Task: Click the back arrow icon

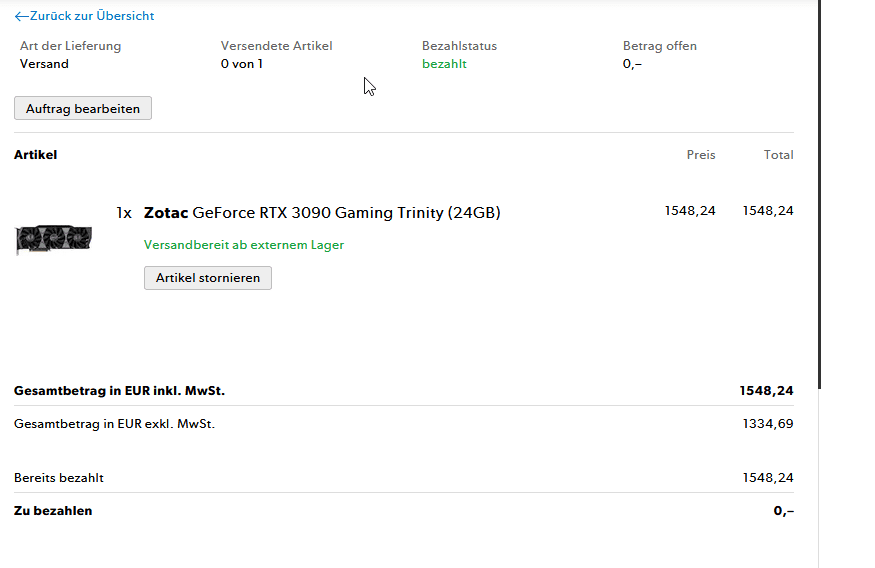Action: 21,16
